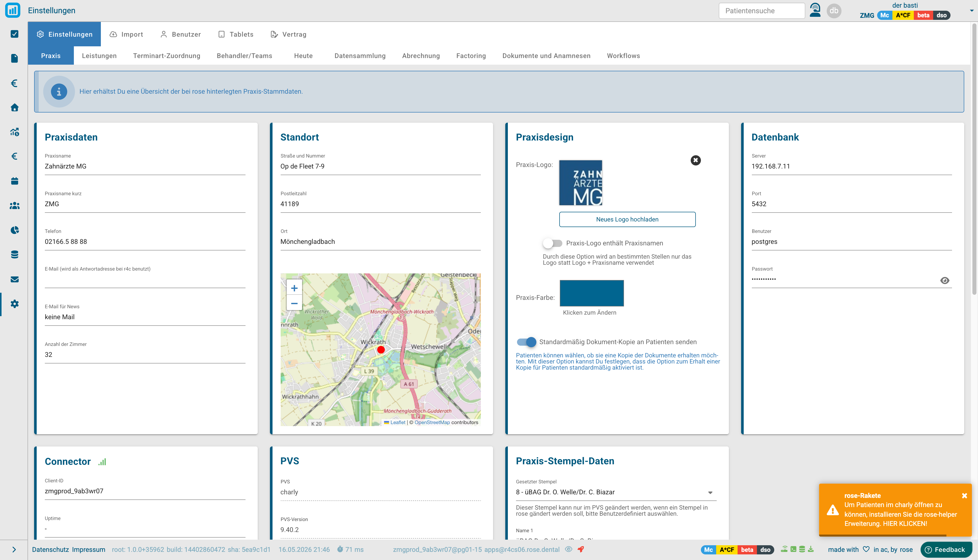Open the Factoring sub-tab

[x=471, y=56]
